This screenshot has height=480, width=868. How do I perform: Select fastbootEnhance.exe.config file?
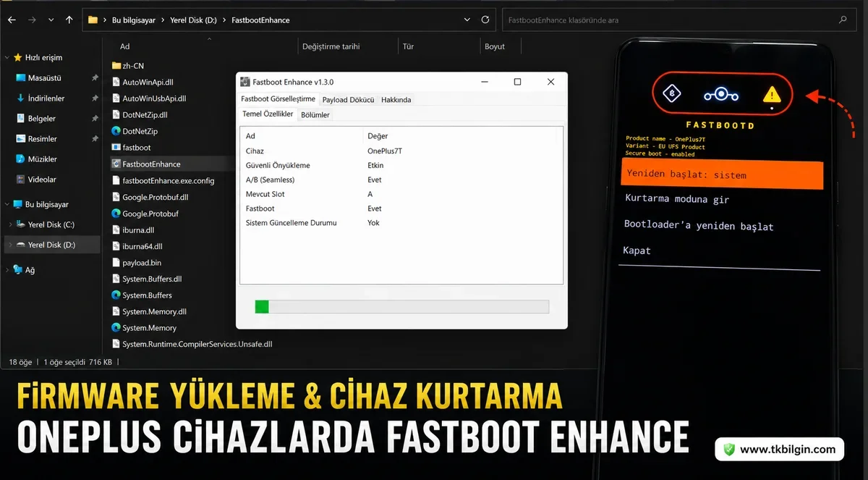coord(163,180)
